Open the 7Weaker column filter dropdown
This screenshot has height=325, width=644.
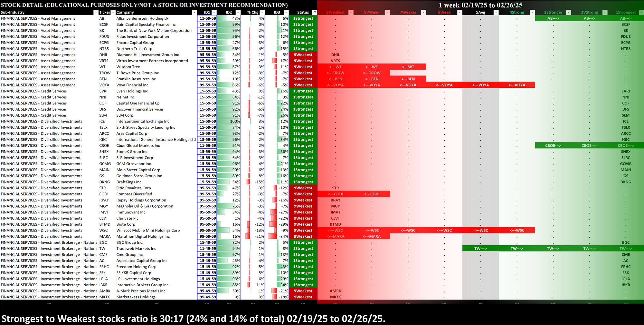(424, 12)
